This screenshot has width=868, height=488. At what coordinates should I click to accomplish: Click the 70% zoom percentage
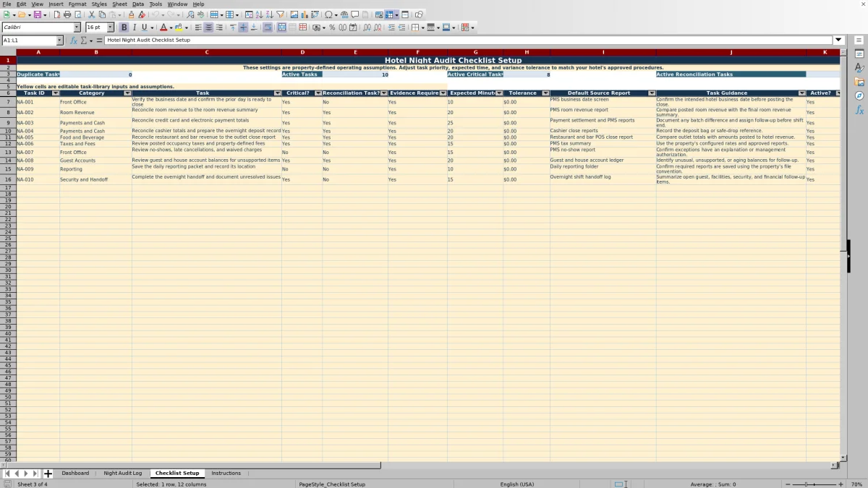tap(856, 484)
